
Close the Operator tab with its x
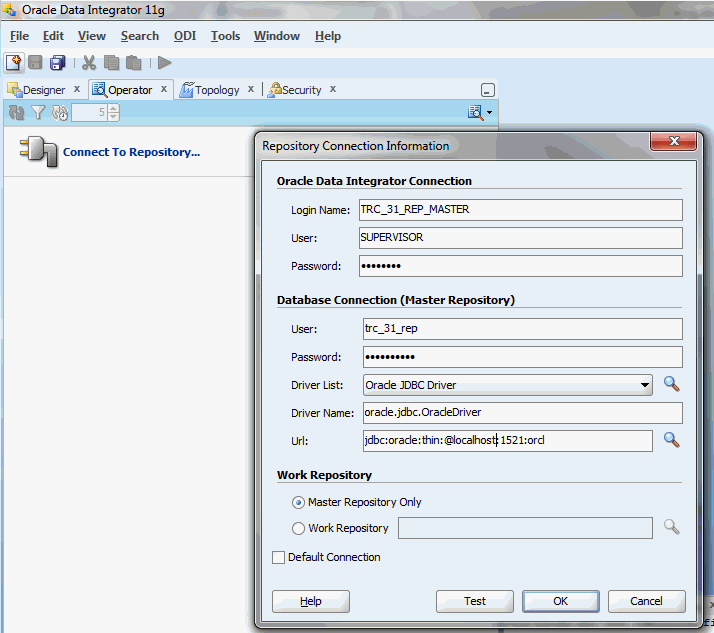click(164, 89)
